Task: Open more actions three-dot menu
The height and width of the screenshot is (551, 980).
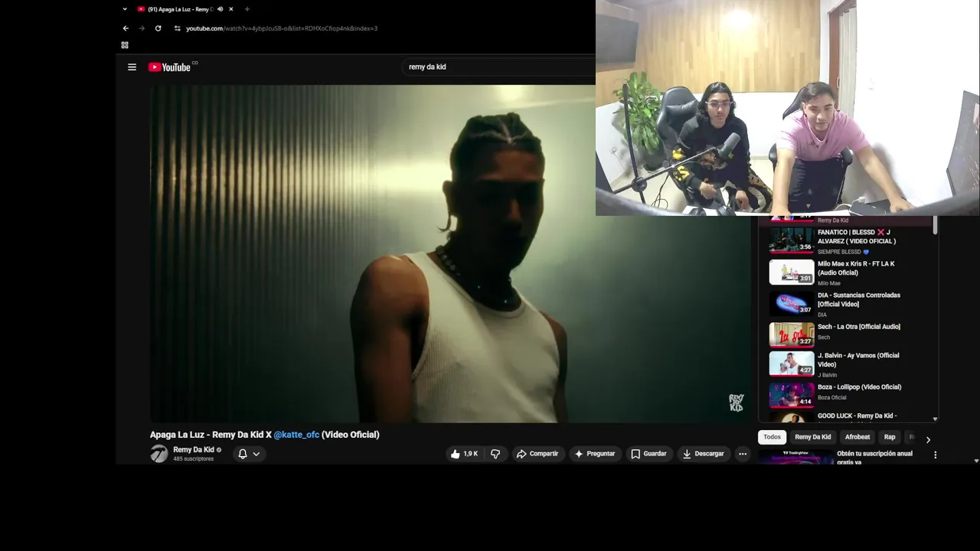Action: coord(742,454)
